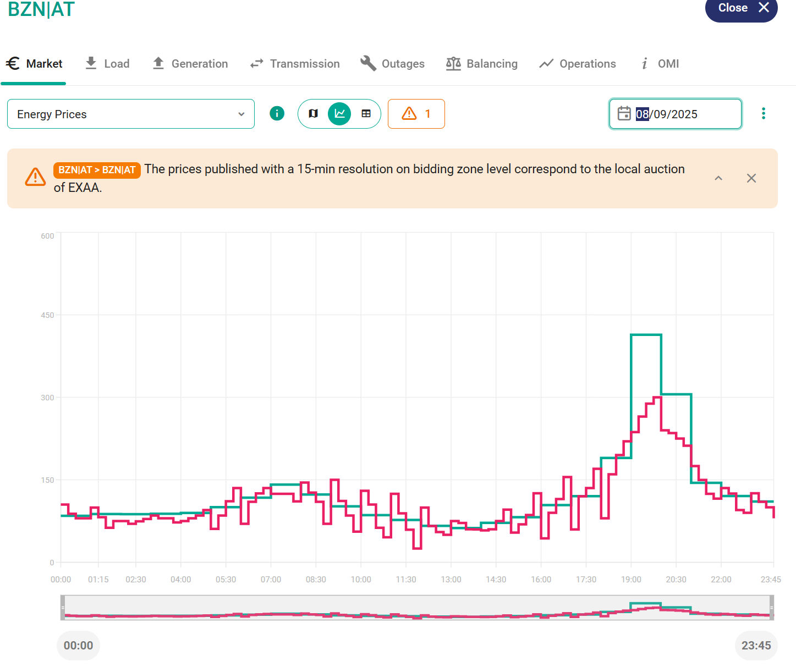Click the calendar icon in date field

coord(624,114)
